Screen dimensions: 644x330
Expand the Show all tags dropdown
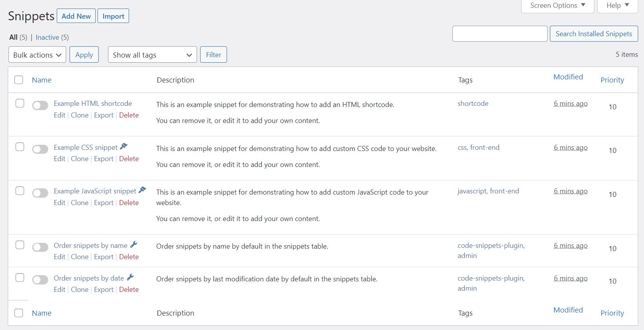click(152, 55)
